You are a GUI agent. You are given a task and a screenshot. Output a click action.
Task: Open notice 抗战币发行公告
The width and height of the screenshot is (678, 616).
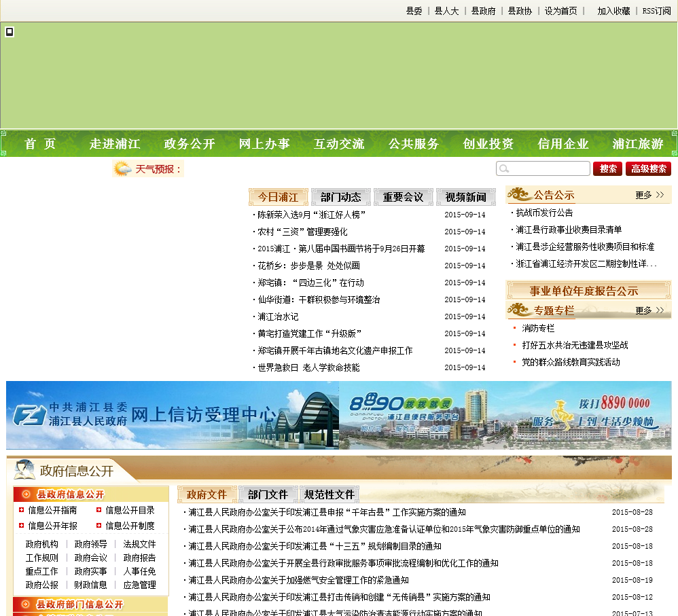tap(544, 213)
